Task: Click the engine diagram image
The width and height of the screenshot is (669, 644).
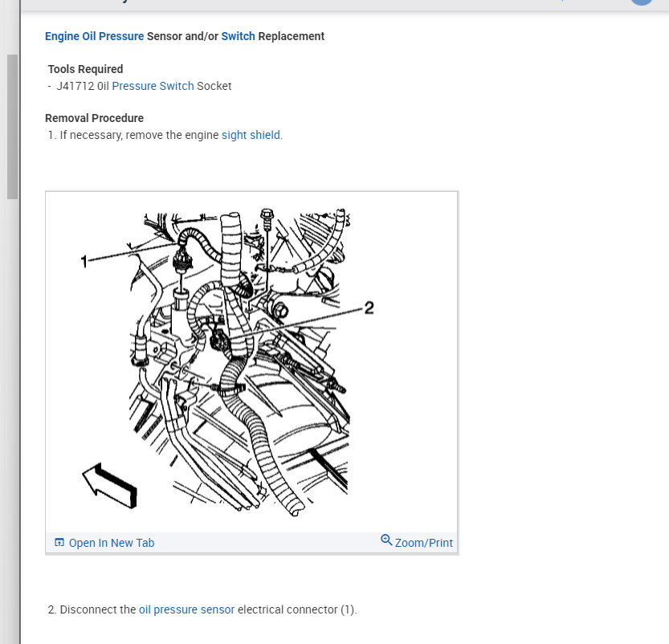Action: (251, 362)
